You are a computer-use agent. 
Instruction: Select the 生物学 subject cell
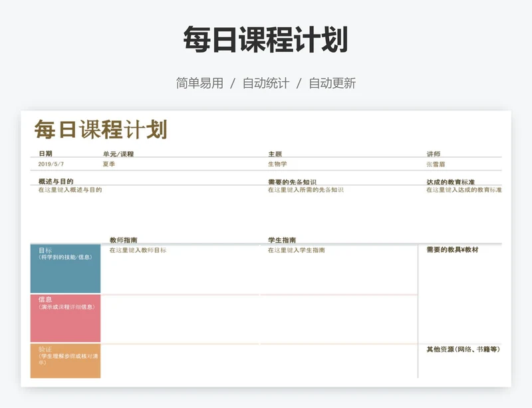point(277,164)
